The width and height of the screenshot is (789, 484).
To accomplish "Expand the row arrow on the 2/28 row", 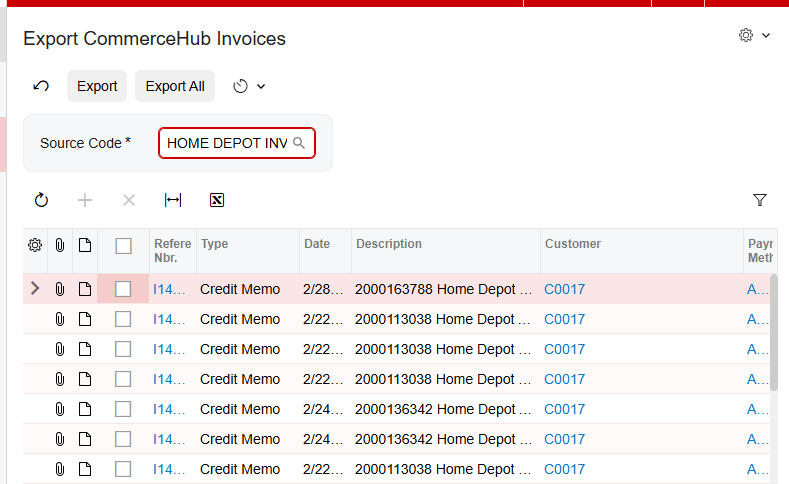I will tap(35, 289).
